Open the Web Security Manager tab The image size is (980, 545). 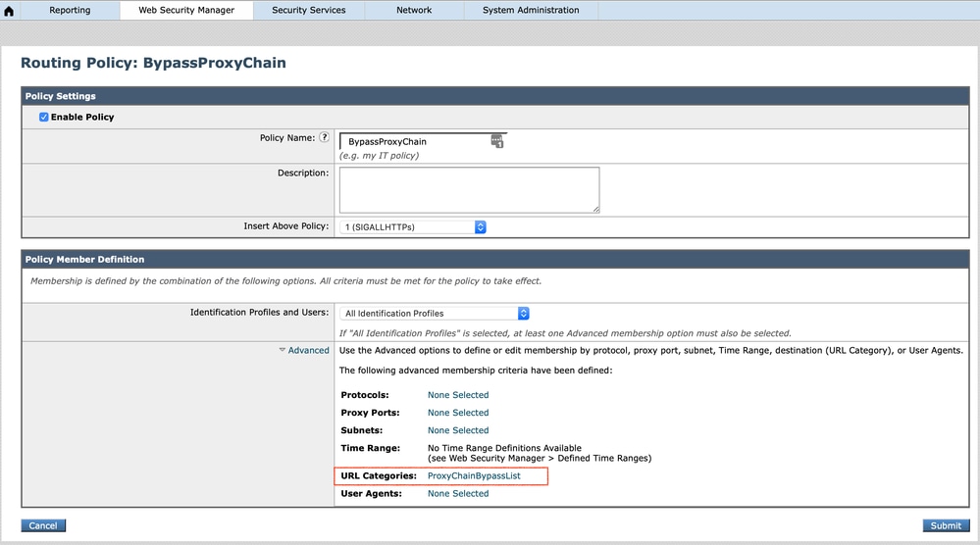[x=186, y=10]
